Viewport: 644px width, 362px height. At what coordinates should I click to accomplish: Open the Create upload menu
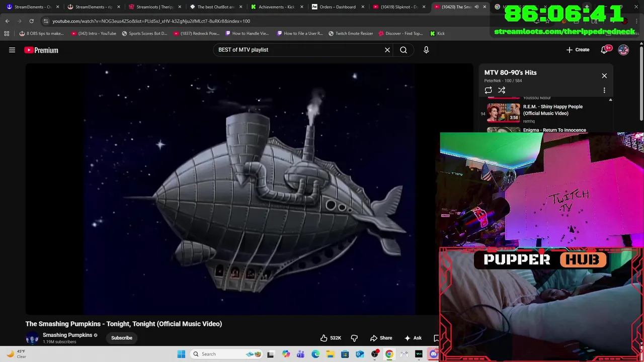click(578, 50)
